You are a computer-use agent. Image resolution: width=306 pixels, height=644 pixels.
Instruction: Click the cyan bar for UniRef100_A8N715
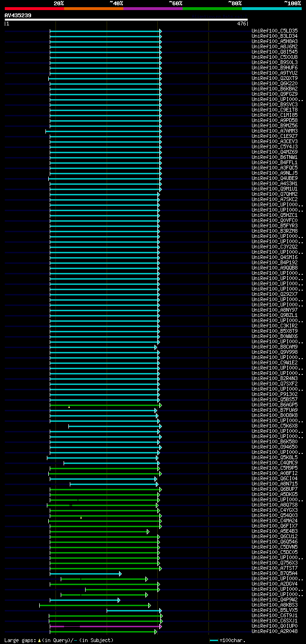(x=114, y=484)
